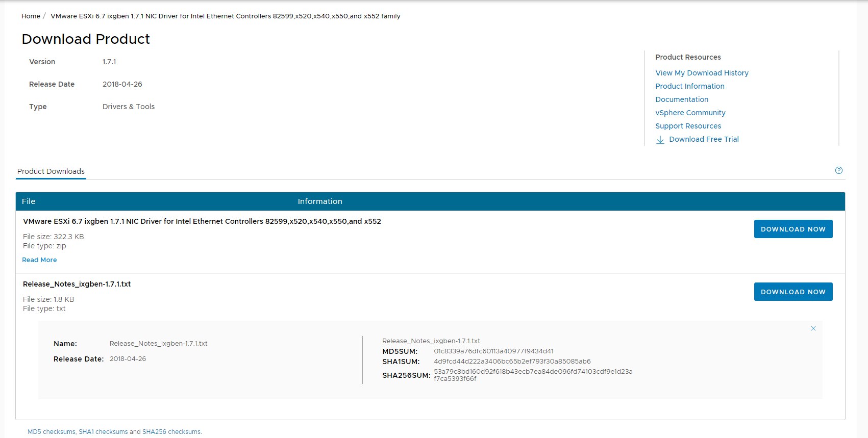The width and height of the screenshot is (868, 438).
Task: Click the top release date 2018-04-26
Action: 122,84
